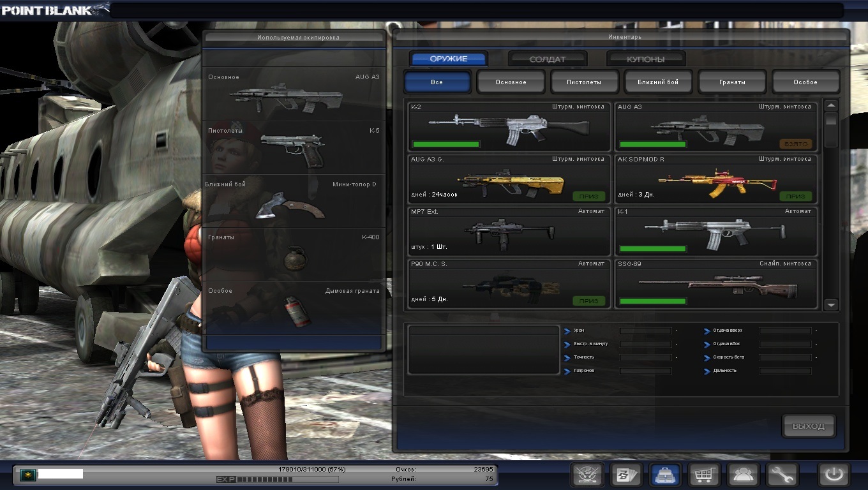The height and width of the screenshot is (490, 868).
Task: Click the Дальность stat label
Action: 724,371
